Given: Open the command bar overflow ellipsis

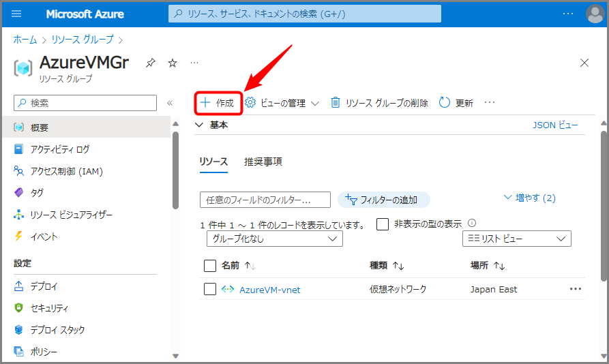Looking at the screenshot, I should coord(490,102).
